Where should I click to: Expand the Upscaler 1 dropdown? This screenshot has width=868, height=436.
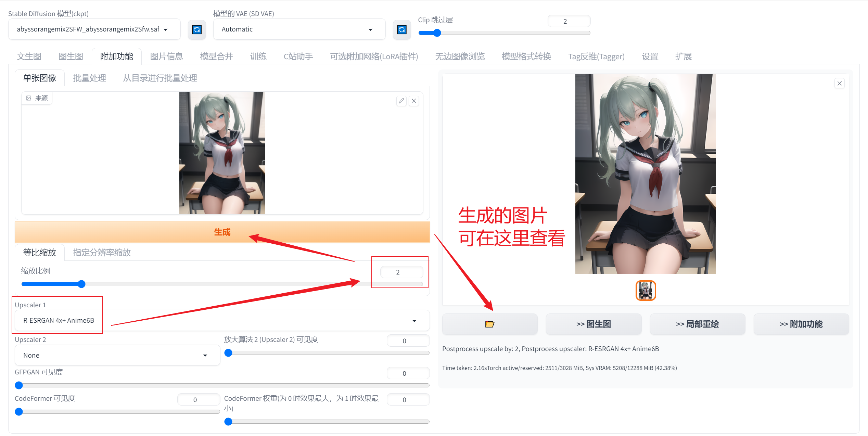[x=222, y=320]
